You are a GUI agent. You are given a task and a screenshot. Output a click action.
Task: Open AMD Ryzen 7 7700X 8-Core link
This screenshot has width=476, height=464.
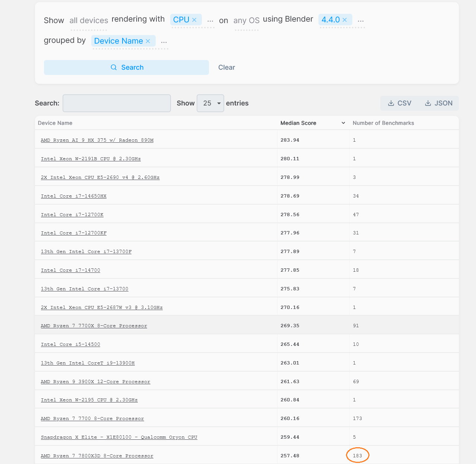pyautogui.click(x=94, y=326)
